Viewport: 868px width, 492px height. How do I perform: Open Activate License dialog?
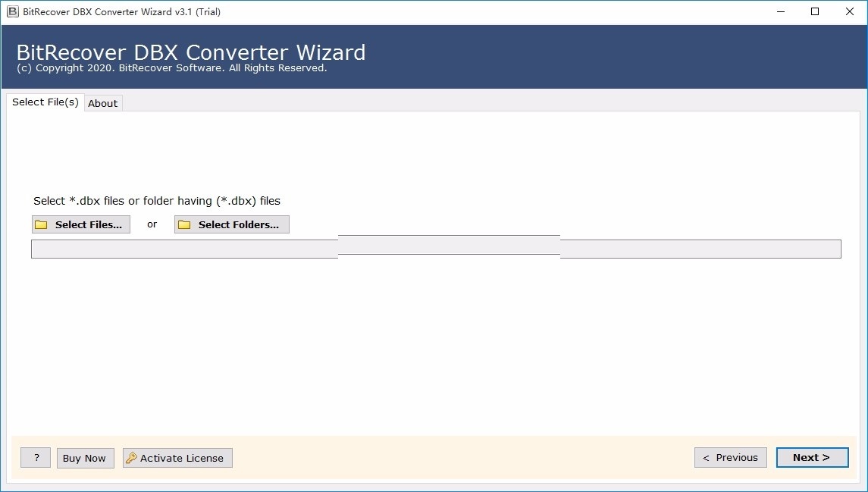(177, 458)
